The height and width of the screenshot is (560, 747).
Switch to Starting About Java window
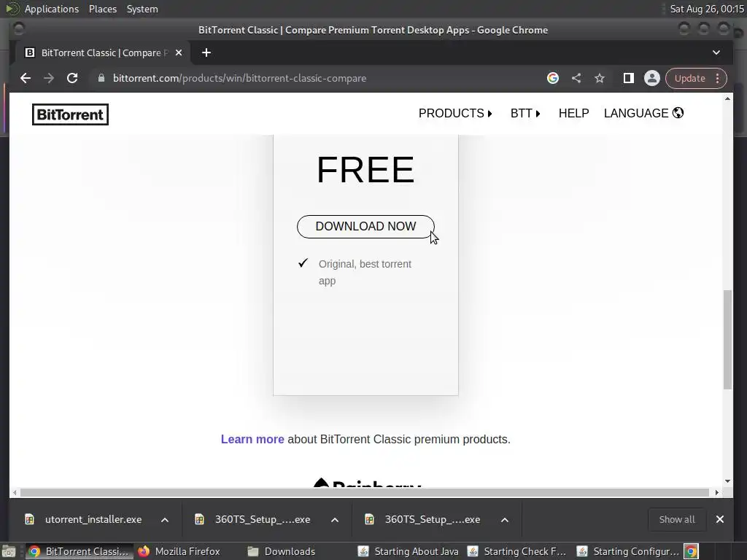click(409, 551)
